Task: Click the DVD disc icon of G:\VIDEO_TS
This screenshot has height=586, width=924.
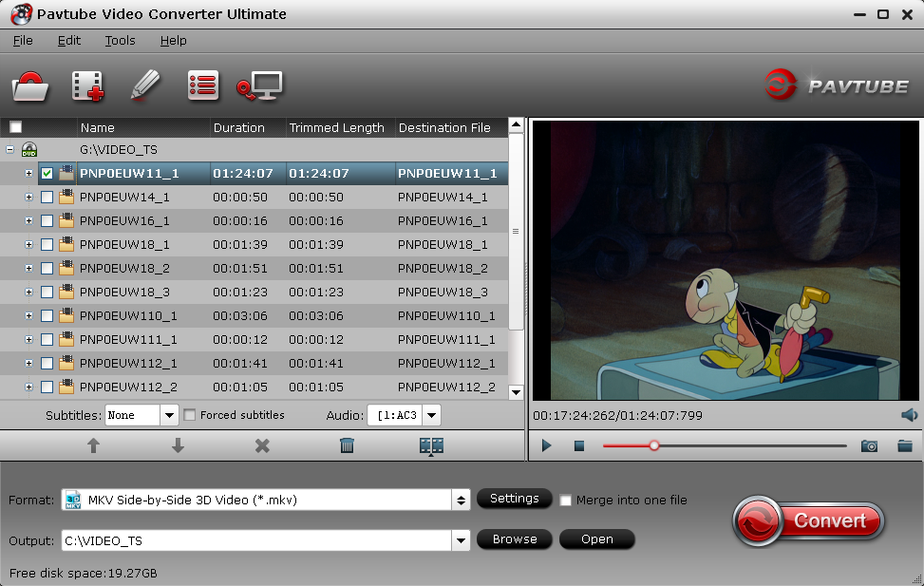Action: (x=29, y=150)
